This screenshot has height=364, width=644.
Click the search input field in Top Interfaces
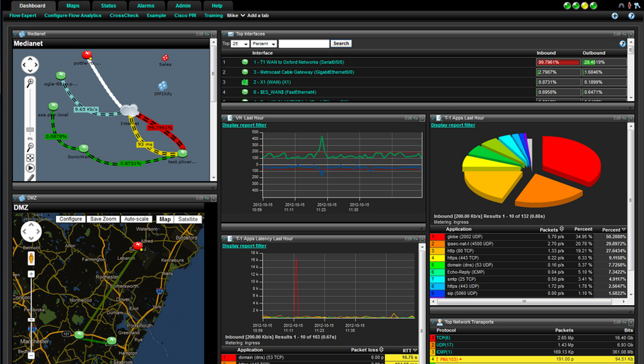(x=304, y=44)
